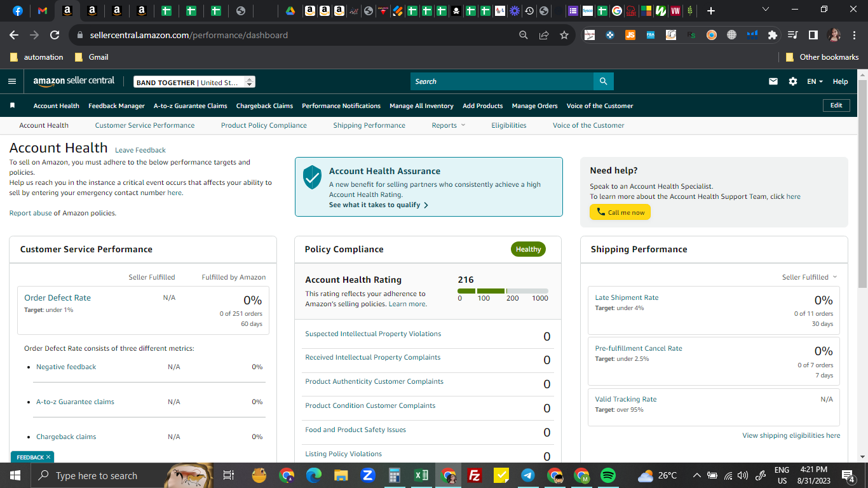Open the Chrome profile avatar
868x488 pixels.
point(834,35)
